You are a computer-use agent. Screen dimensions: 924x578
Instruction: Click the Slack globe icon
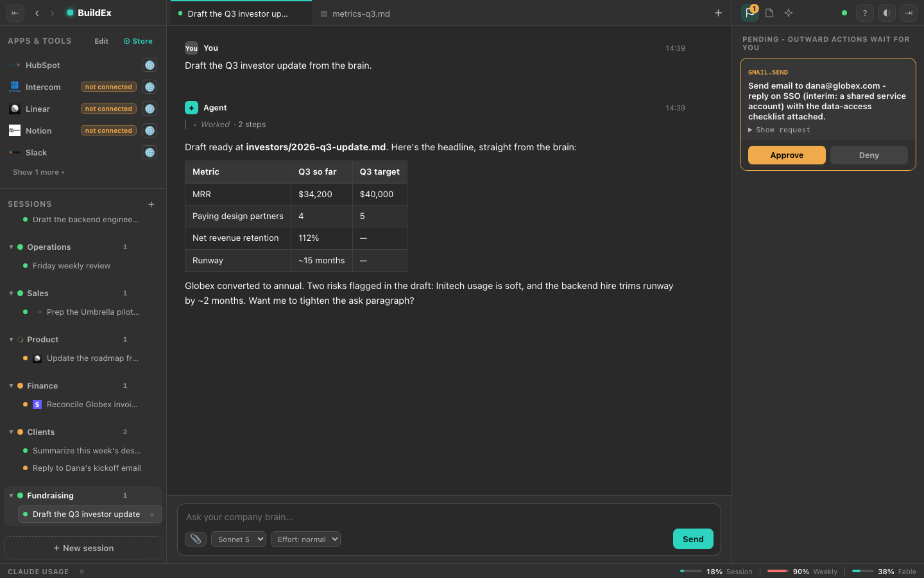tap(150, 152)
